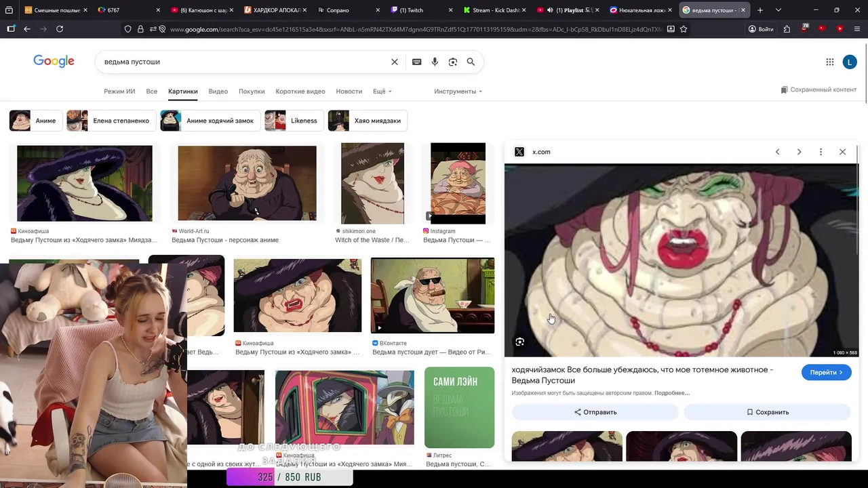The image size is (868, 488).
Task: Start voice search with the microphone
Action: [435, 62]
